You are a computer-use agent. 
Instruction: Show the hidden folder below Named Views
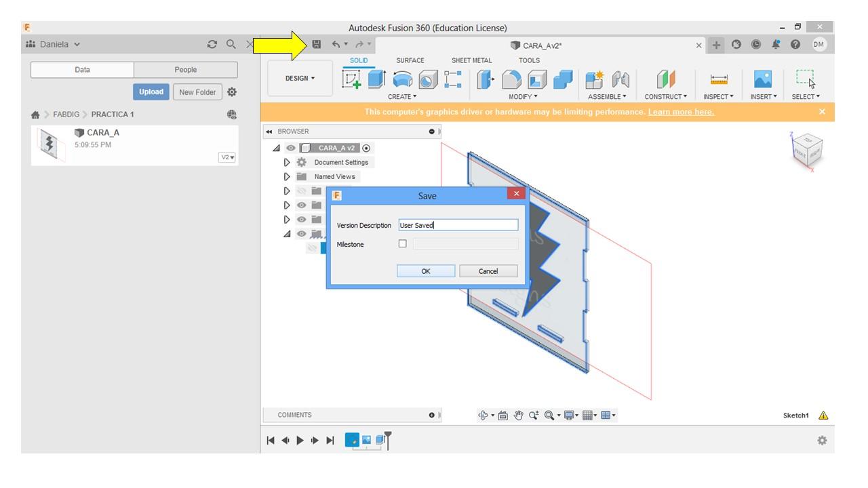302,190
